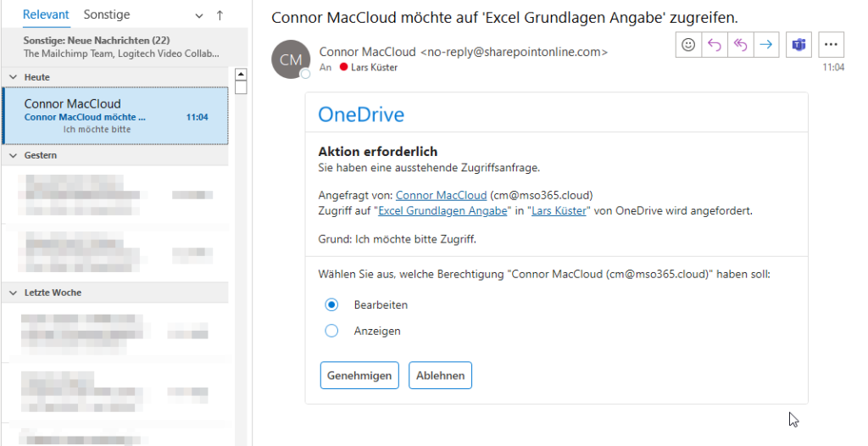
Task: Reply all with the double arrow icon
Action: pyautogui.click(x=740, y=45)
